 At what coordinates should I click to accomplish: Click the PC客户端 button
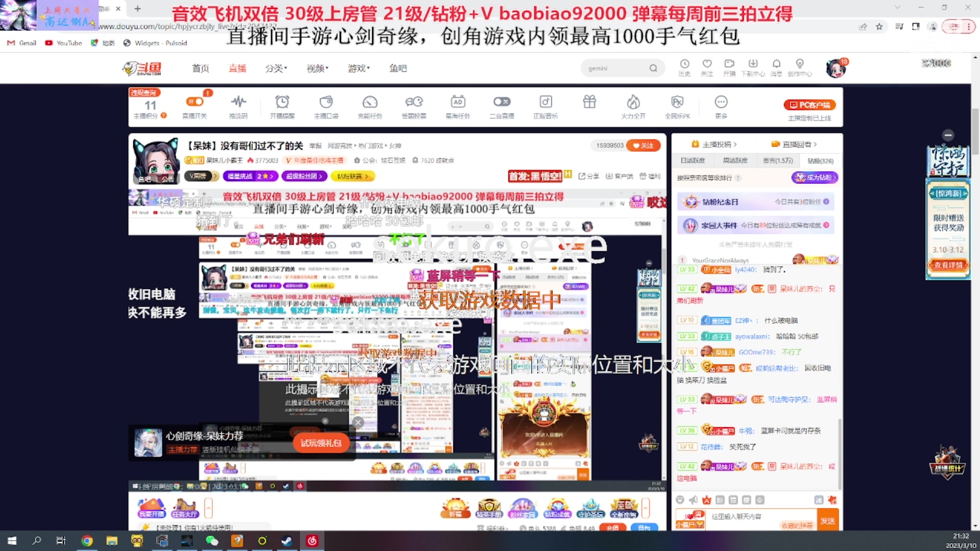click(810, 105)
